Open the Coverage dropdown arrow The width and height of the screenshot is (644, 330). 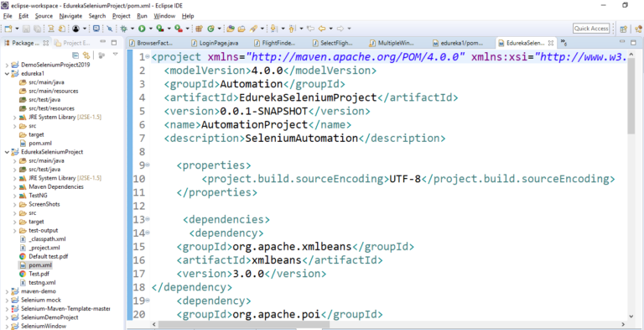click(x=169, y=29)
